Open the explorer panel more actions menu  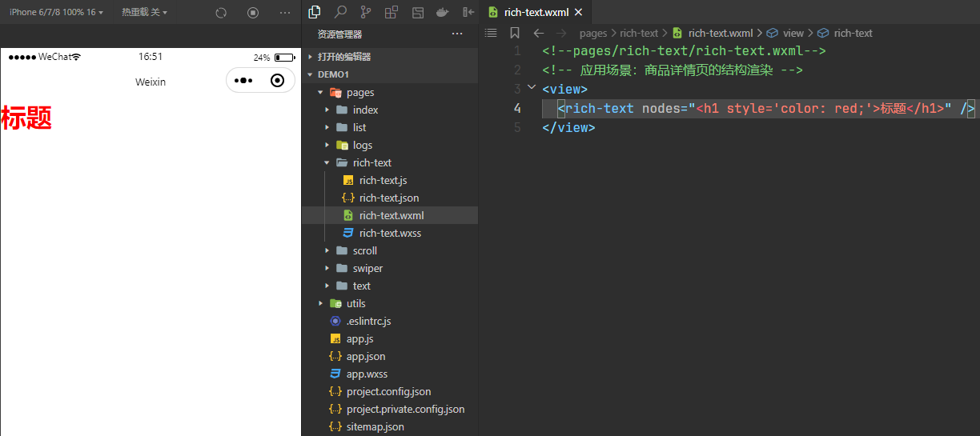click(457, 34)
